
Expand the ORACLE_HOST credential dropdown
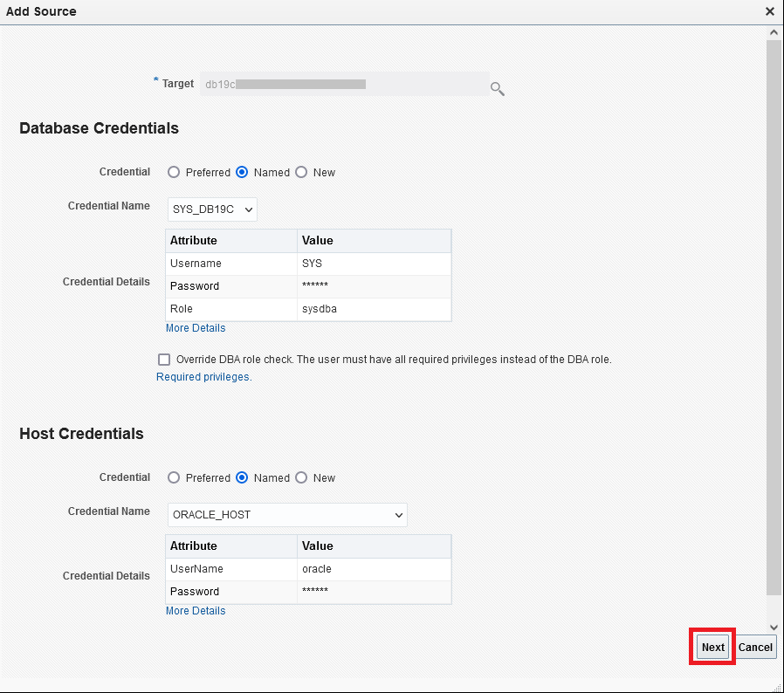(287, 515)
